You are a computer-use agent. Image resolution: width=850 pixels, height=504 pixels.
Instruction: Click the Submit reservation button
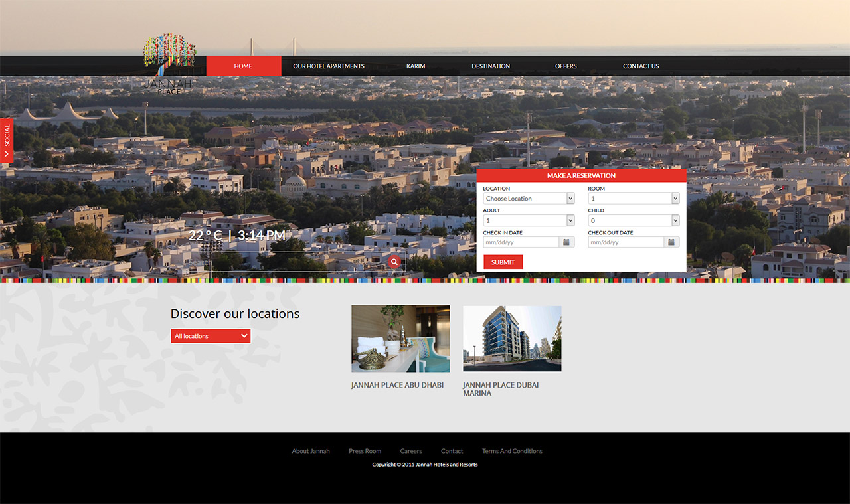click(503, 262)
